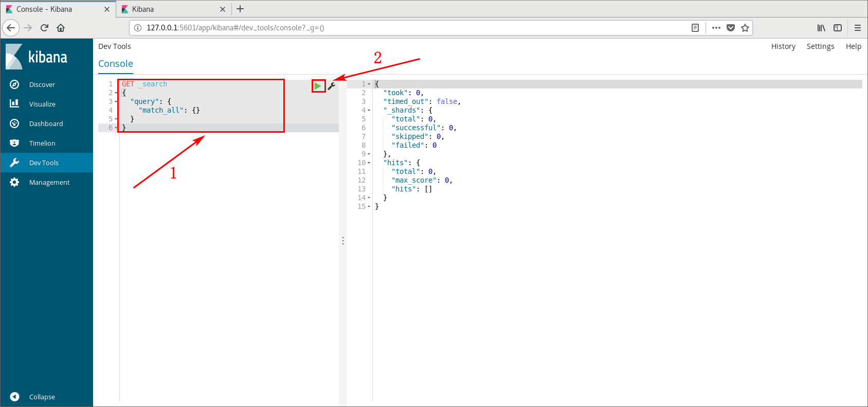This screenshot has height=407, width=868.
Task: Click the "successful" line in the response
Action: coord(424,128)
